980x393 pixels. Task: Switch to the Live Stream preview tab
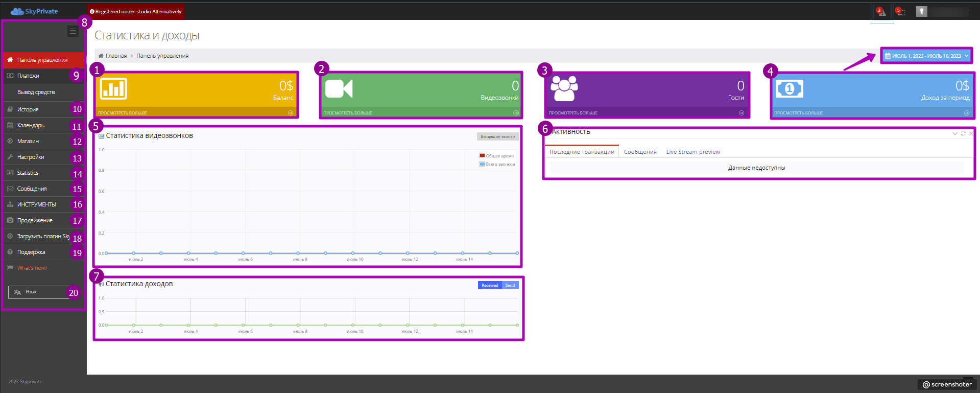(x=692, y=152)
